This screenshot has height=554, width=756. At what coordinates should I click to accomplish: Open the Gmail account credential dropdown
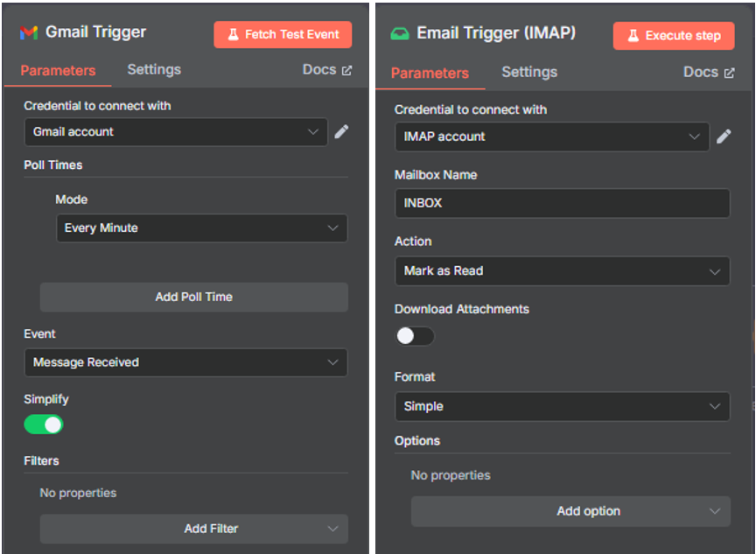(x=176, y=131)
